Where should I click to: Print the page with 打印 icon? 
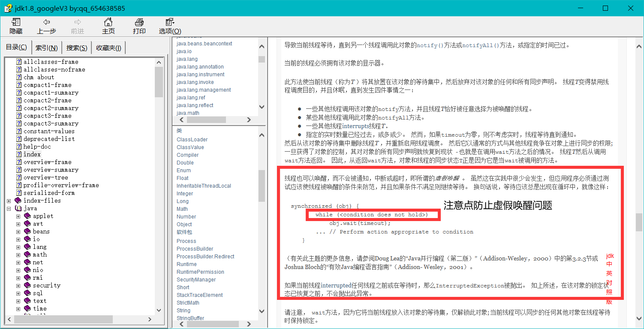click(139, 22)
